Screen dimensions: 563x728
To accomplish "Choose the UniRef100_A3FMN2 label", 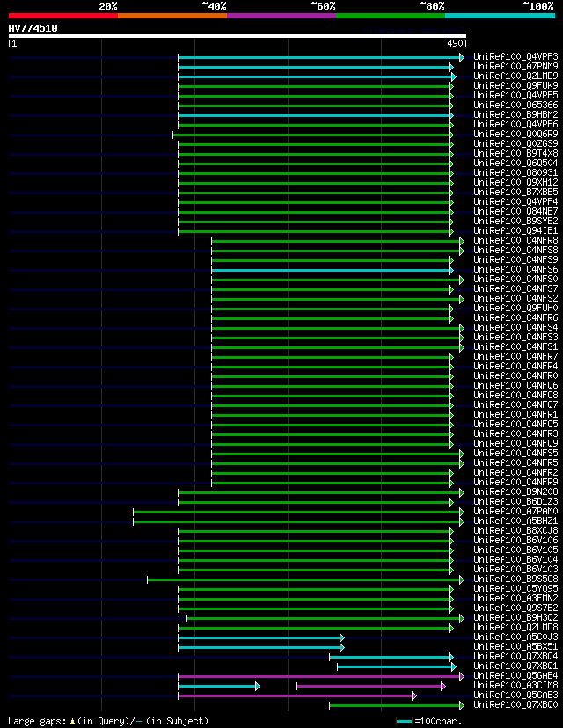I will click(x=515, y=599).
